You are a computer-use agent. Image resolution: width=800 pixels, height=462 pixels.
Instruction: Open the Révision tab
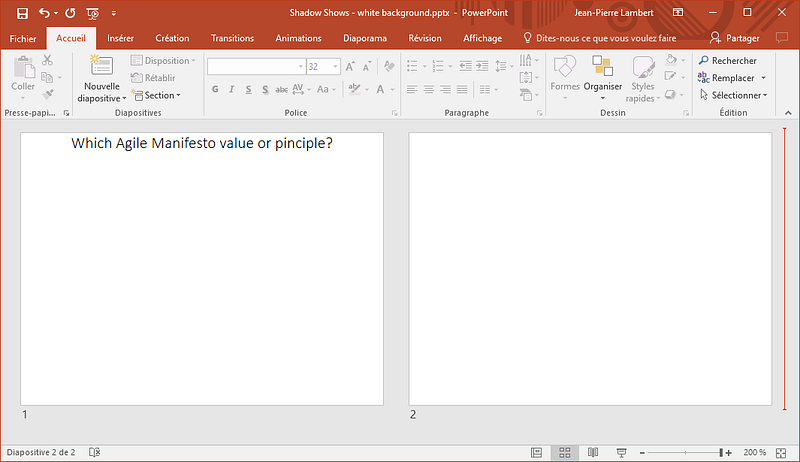(424, 38)
